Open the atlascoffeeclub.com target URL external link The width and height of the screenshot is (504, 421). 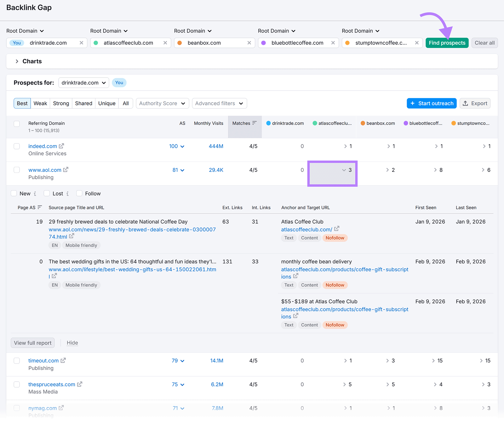(x=337, y=229)
